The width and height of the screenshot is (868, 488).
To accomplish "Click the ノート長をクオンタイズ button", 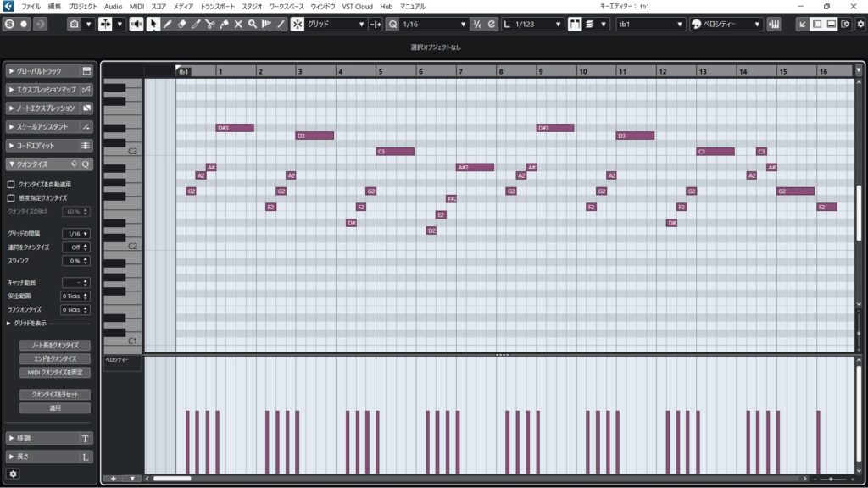I will click(55, 346).
